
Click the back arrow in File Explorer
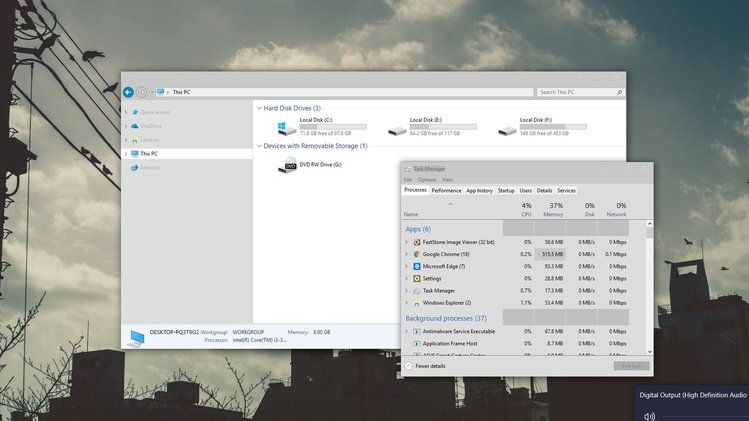click(x=129, y=92)
